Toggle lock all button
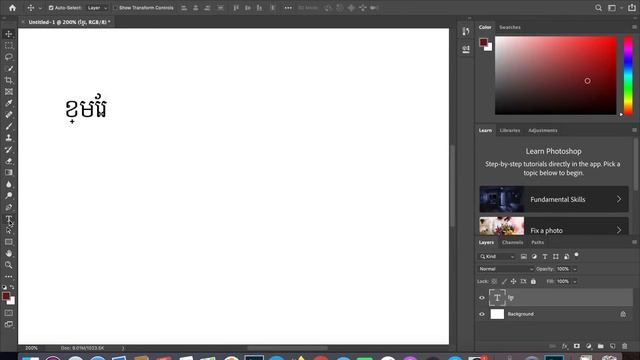This screenshot has height=360, width=640. coord(533,281)
